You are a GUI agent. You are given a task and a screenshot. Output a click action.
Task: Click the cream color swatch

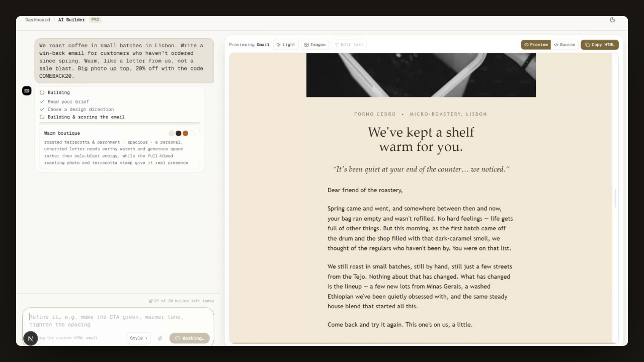tap(172, 133)
